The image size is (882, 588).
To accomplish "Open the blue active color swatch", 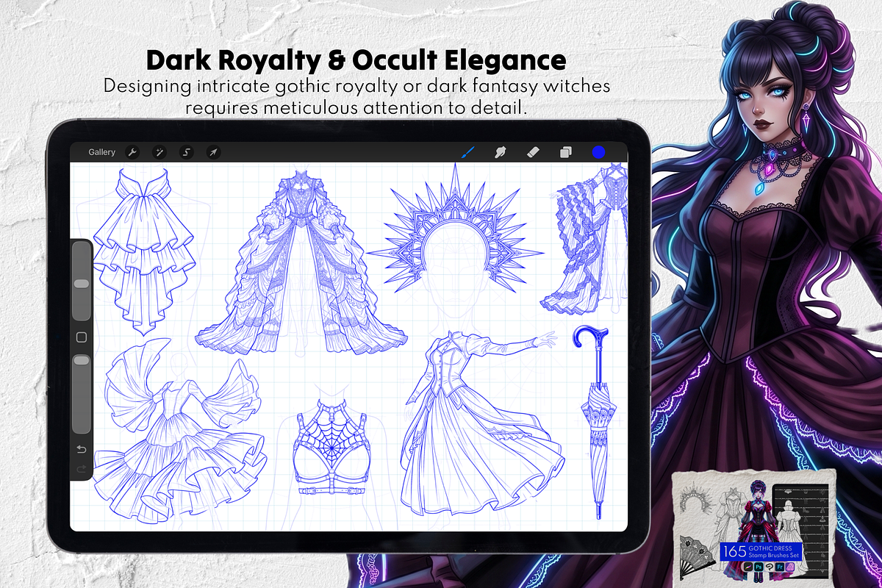I will click(598, 152).
